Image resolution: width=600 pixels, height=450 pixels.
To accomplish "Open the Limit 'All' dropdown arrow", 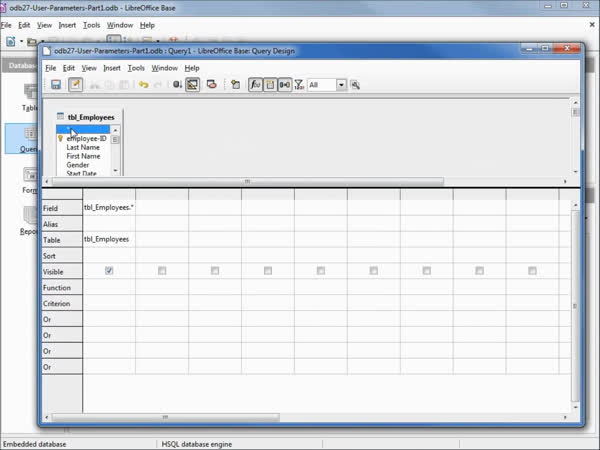I will (x=341, y=85).
